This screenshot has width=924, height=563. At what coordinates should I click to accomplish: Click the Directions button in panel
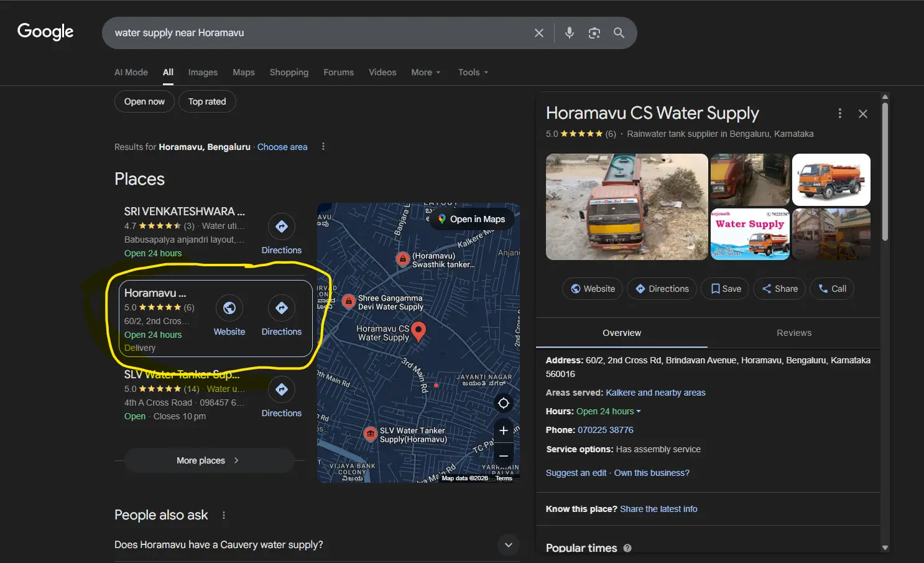(662, 289)
